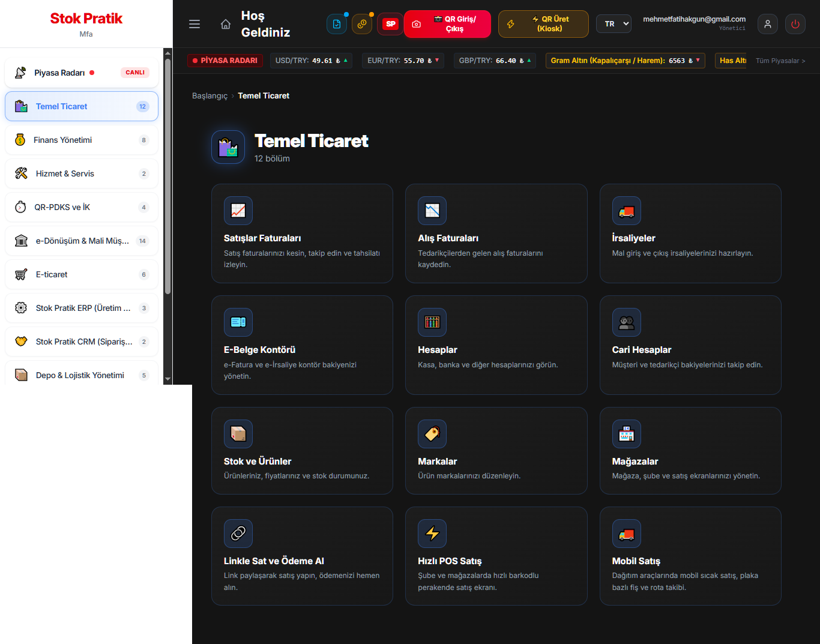Click the Stok Pratik logo

[x=86, y=19]
